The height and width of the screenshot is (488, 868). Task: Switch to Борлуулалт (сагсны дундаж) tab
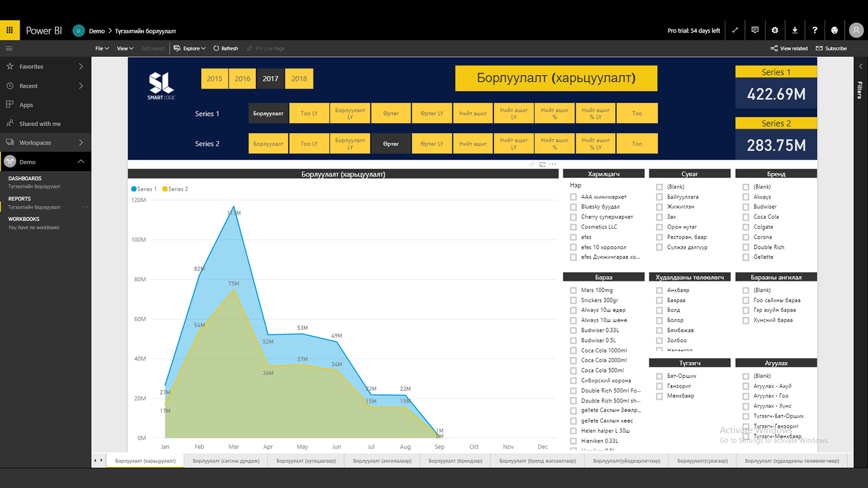coord(226,461)
